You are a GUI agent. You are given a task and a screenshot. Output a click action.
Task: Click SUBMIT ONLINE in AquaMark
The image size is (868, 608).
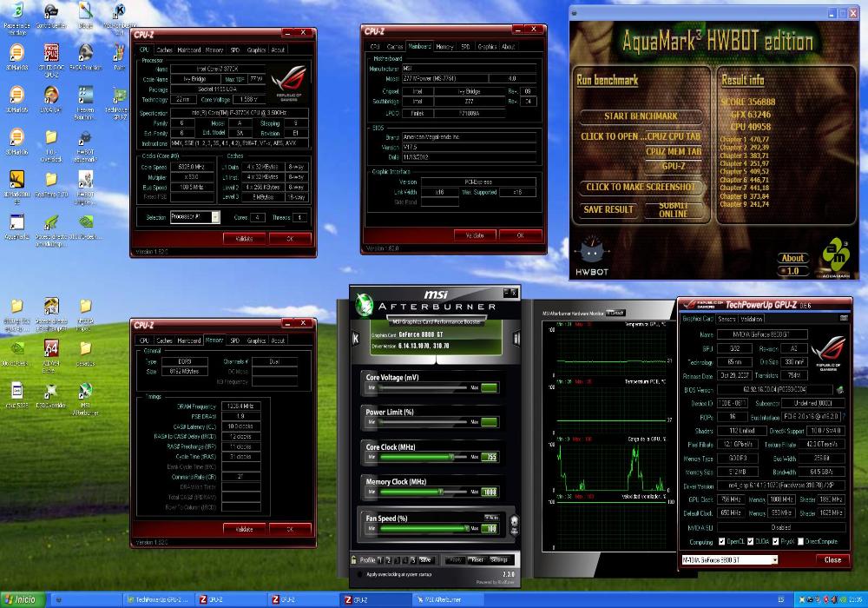(674, 209)
